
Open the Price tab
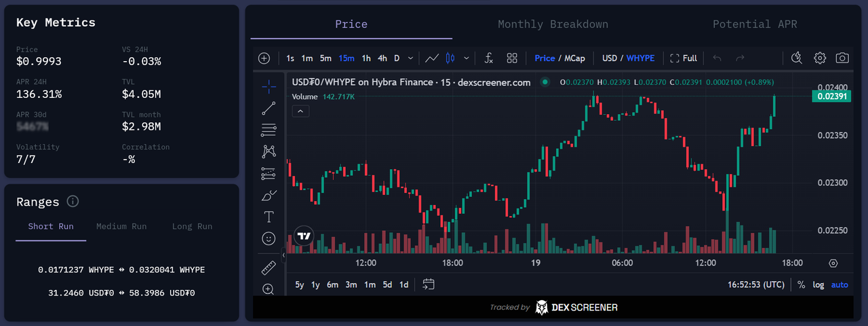[x=351, y=24]
